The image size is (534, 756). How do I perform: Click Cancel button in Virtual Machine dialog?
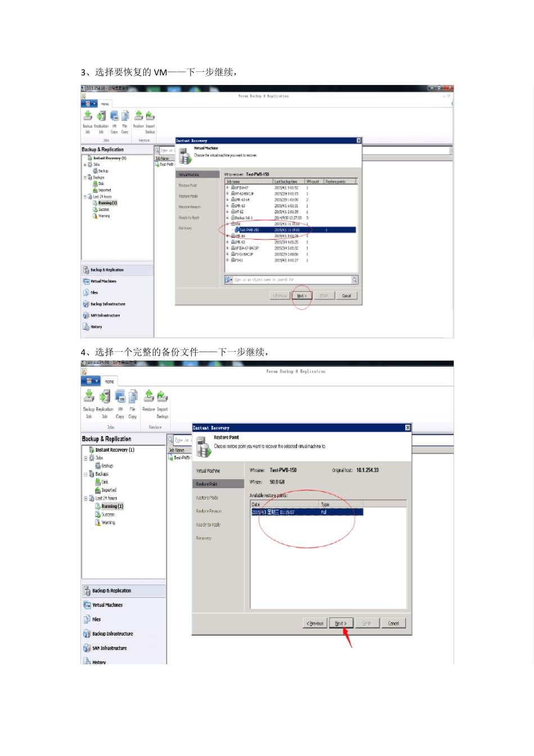[347, 295]
